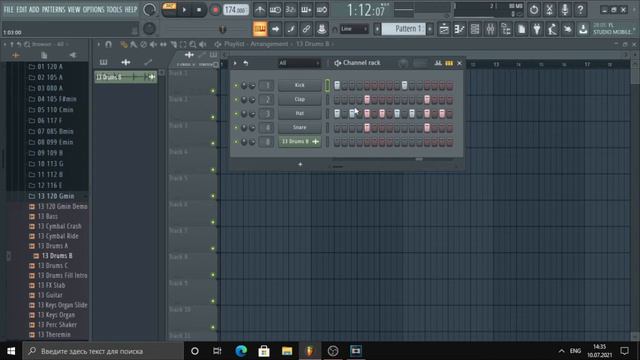
Task: Click the circular arrow icon near microphone
Action: tap(534, 9)
